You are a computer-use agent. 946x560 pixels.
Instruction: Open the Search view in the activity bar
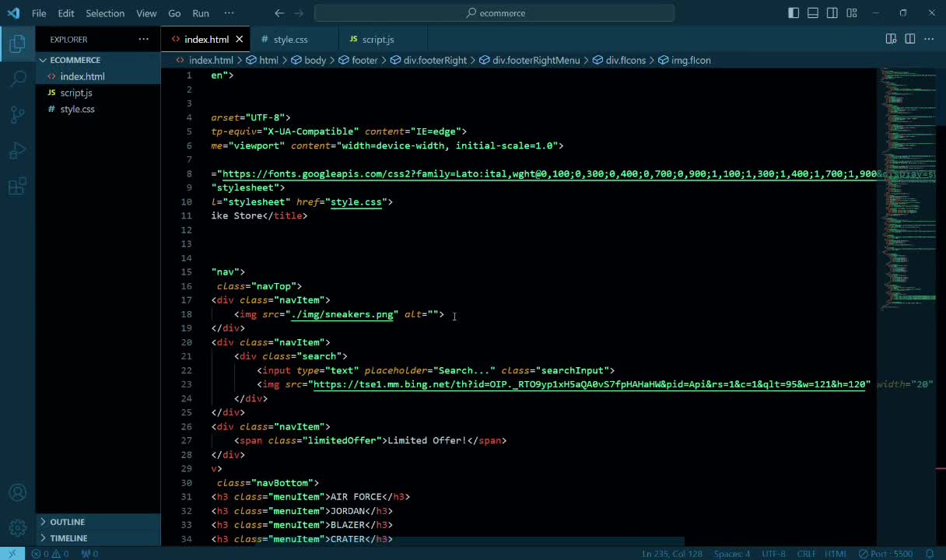pos(17,79)
